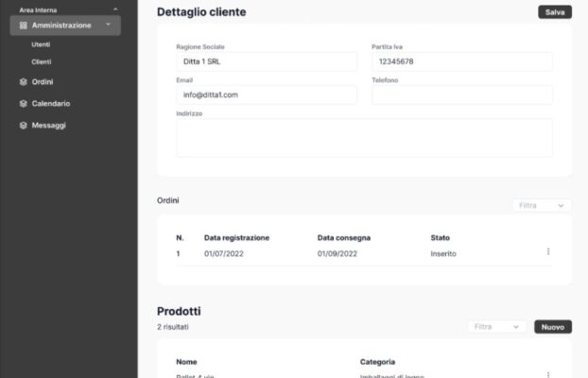Click the Partita Iva input field
The image size is (588, 378).
click(x=461, y=61)
